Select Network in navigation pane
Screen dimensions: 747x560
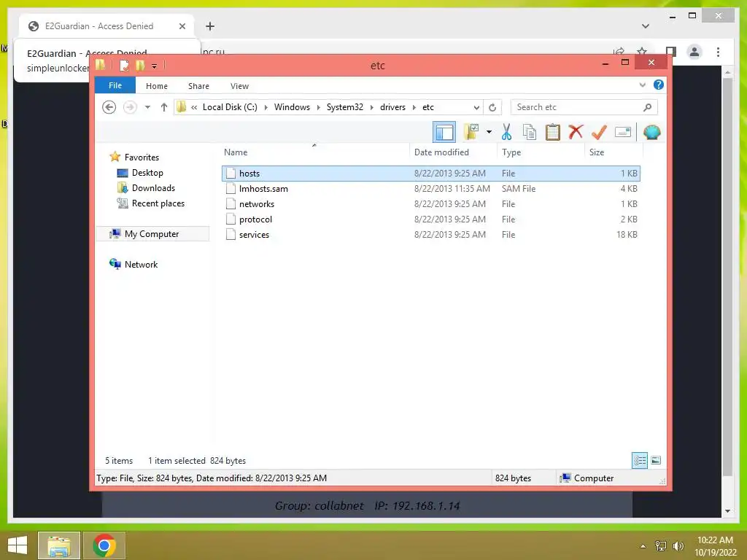141,264
